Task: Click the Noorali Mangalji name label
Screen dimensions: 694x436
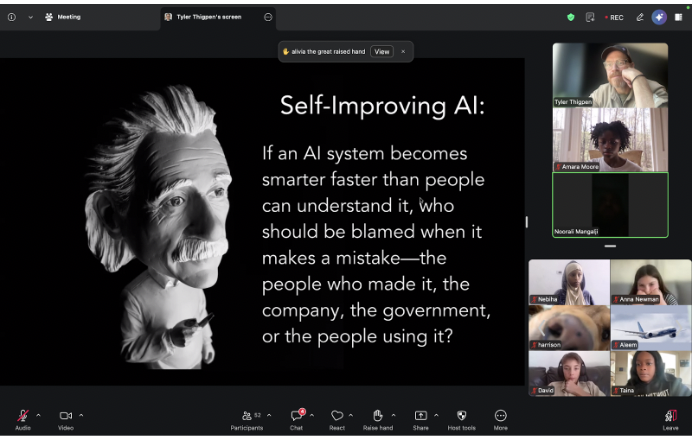Action: pos(576,232)
